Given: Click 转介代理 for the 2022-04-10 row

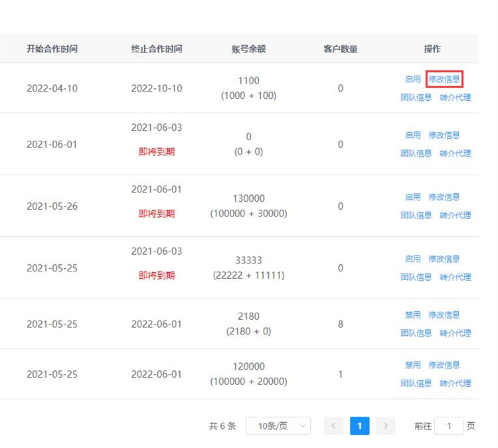Looking at the screenshot, I should click(455, 98).
